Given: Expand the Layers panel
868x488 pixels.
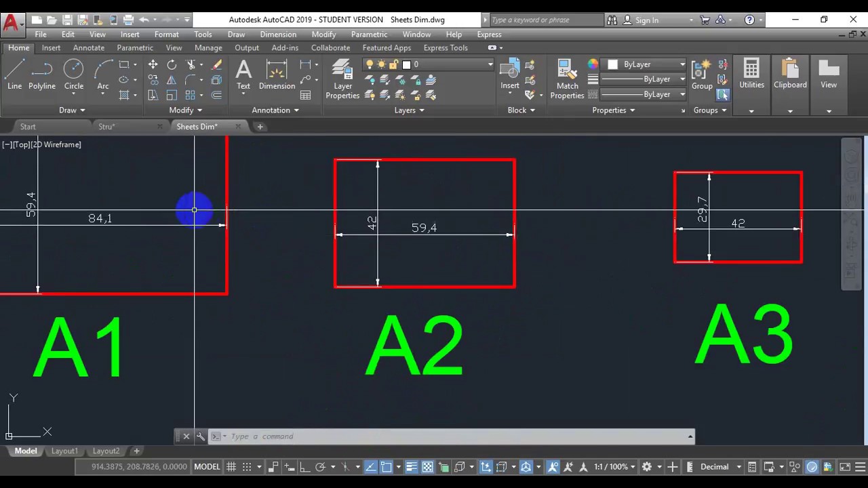Looking at the screenshot, I should coord(409,110).
